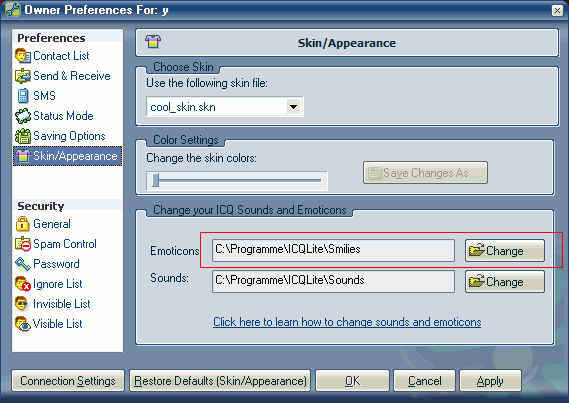Click the Emoticons folder path field
This screenshot has height=403, width=569.
(x=333, y=250)
